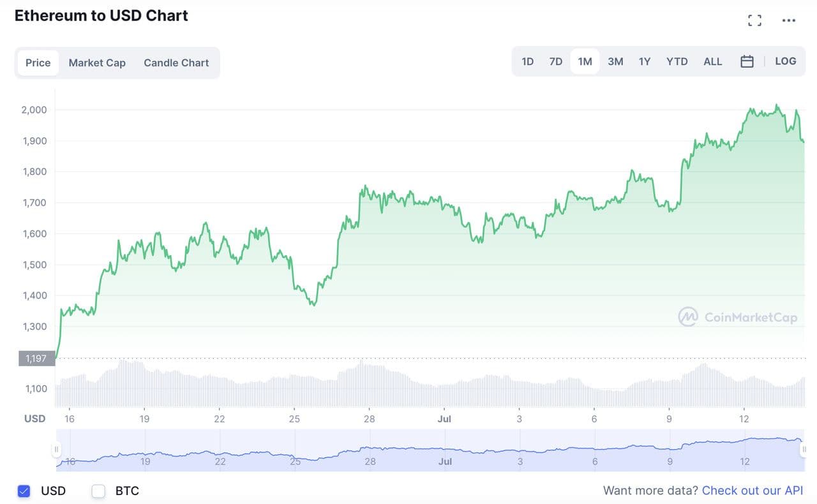Click the 1,197 price marker label

tap(36, 359)
